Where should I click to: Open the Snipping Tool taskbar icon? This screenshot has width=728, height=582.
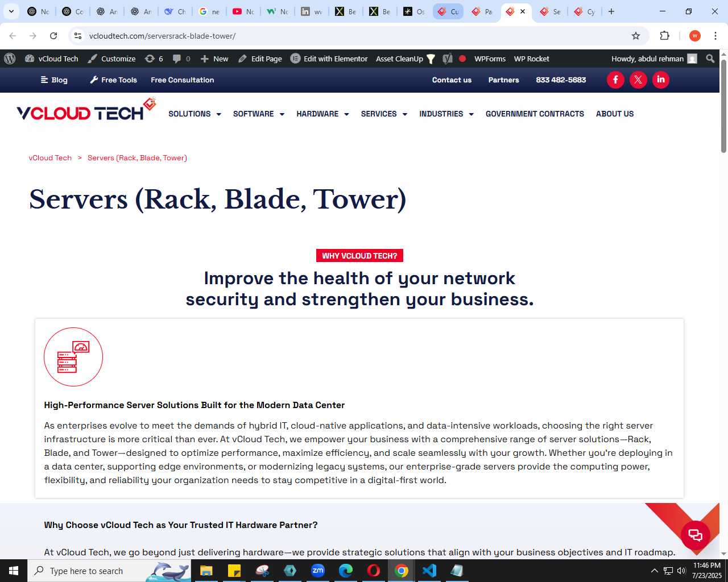(262, 571)
